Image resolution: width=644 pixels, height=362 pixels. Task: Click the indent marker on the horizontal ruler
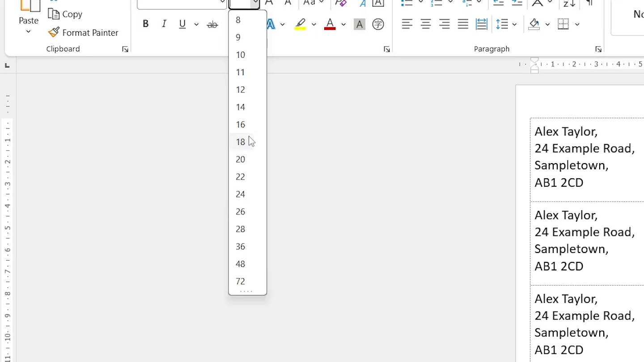coord(534,65)
